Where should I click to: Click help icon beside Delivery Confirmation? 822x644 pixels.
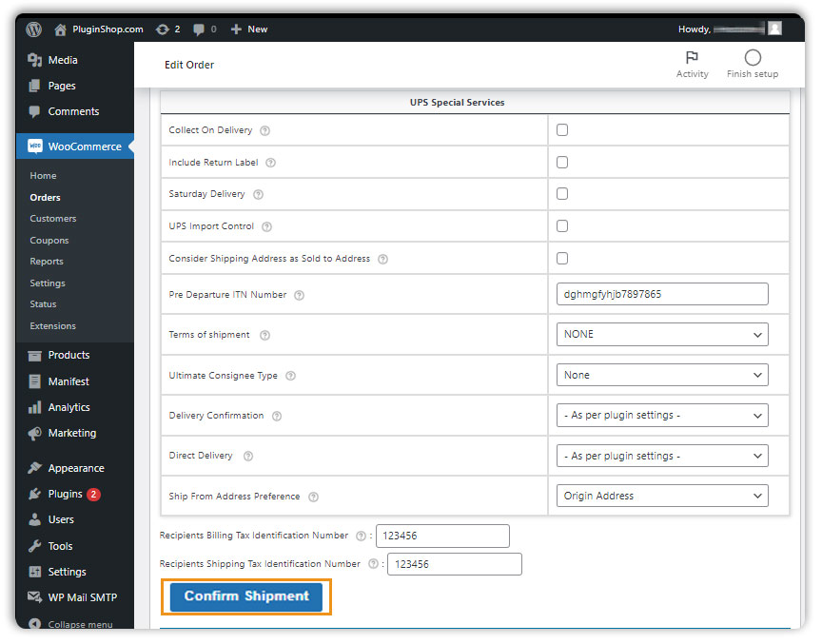coord(277,416)
